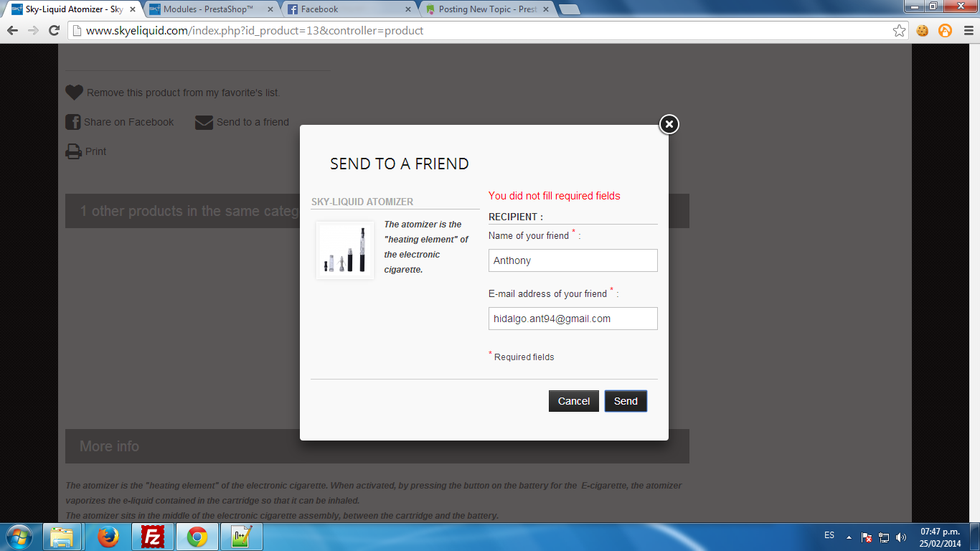Click the SKY-LIQUID ATOMIZER heading in dialog
The width and height of the screenshot is (980, 551).
pos(362,202)
